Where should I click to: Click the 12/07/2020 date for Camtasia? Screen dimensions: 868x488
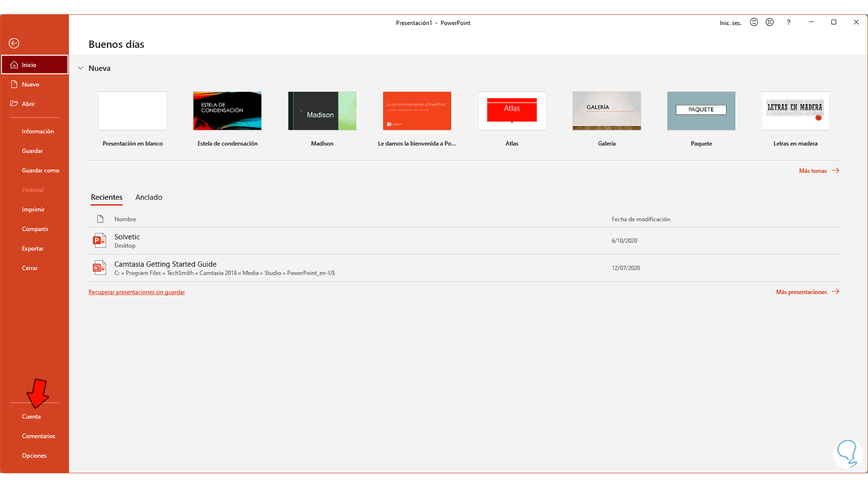[x=626, y=268]
